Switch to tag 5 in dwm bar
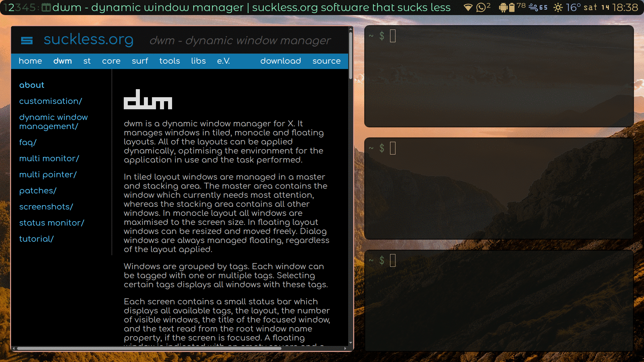This screenshot has height=362, width=644. click(x=33, y=7)
